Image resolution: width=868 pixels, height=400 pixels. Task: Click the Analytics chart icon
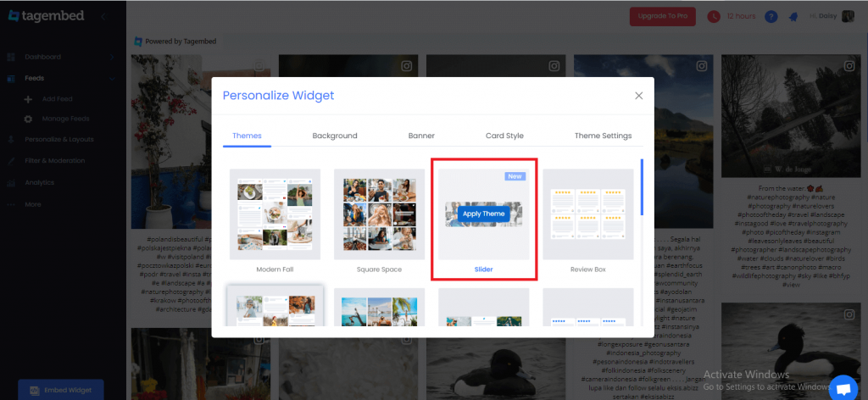pos(10,182)
